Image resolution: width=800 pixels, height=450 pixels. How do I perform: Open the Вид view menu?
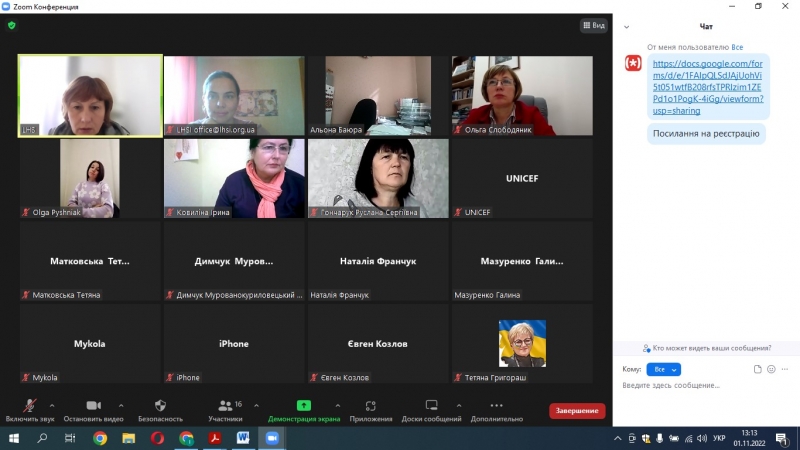click(x=593, y=25)
